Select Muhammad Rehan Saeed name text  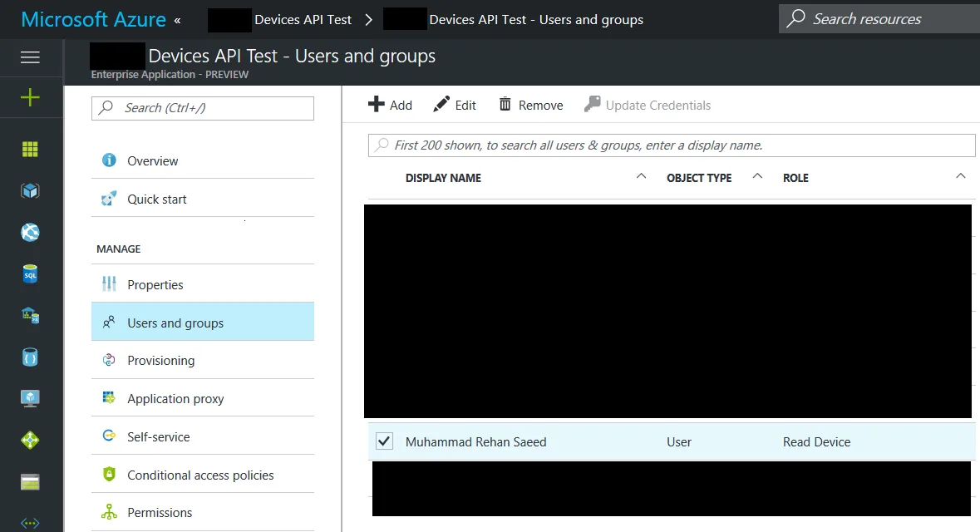click(x=475, y=441)
